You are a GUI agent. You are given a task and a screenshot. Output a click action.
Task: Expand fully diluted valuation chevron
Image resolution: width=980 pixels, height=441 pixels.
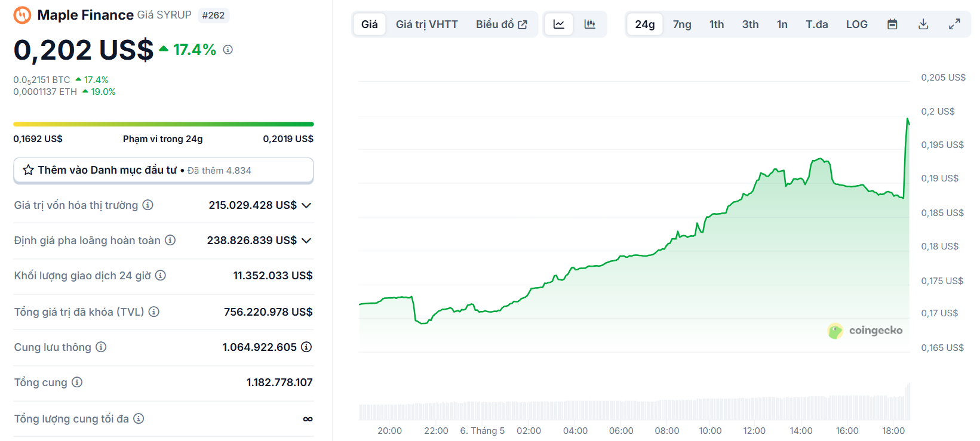(x=306, y=240)
